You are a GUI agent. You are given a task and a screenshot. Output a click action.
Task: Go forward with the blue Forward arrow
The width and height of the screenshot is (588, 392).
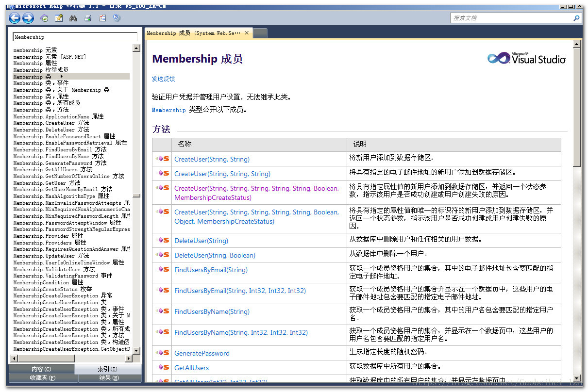(28, 18)
